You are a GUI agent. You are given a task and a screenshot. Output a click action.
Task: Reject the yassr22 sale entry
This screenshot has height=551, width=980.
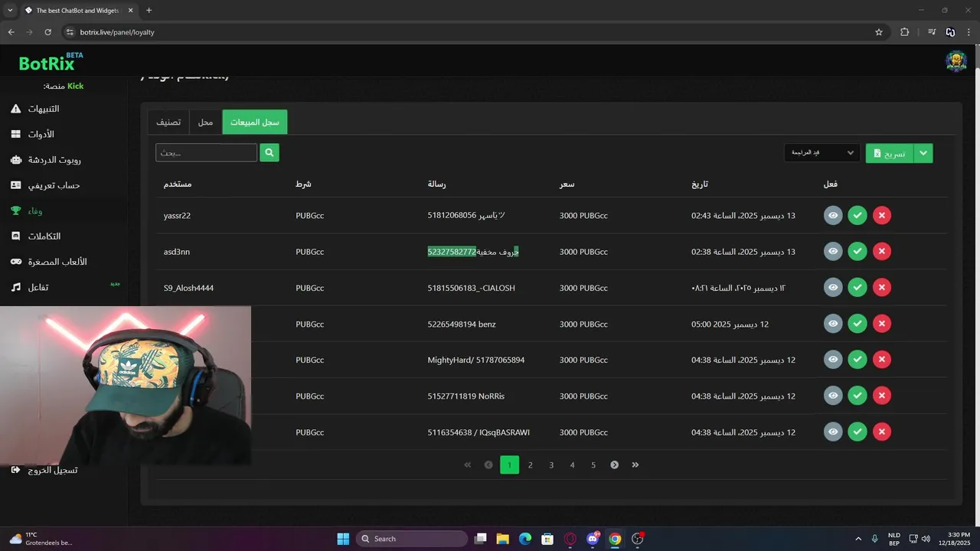882,216
